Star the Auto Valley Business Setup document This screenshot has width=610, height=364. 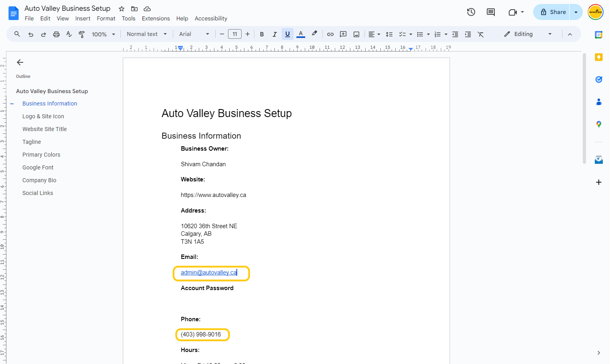point(122,9)
